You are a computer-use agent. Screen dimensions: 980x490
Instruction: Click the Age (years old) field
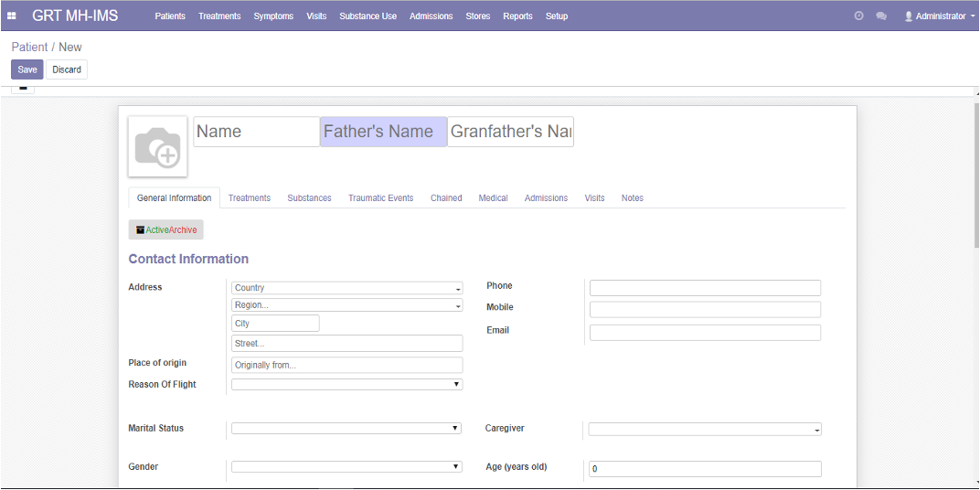pos(705,469)
